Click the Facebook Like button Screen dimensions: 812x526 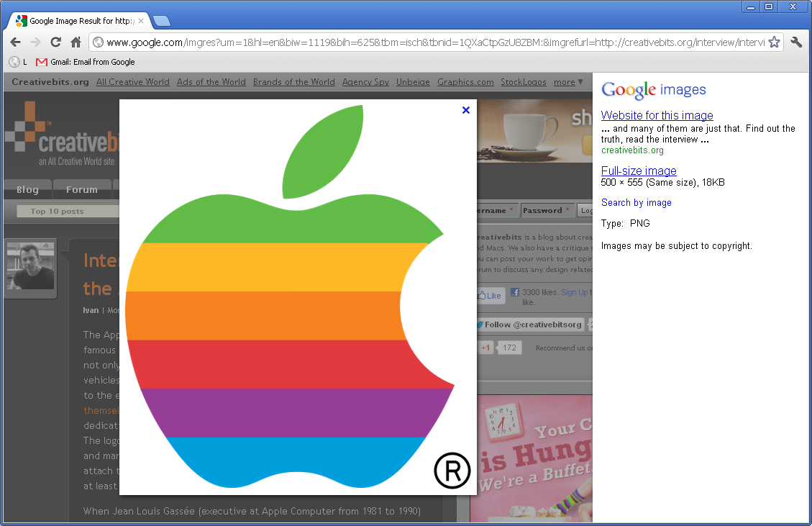point(490,296)
